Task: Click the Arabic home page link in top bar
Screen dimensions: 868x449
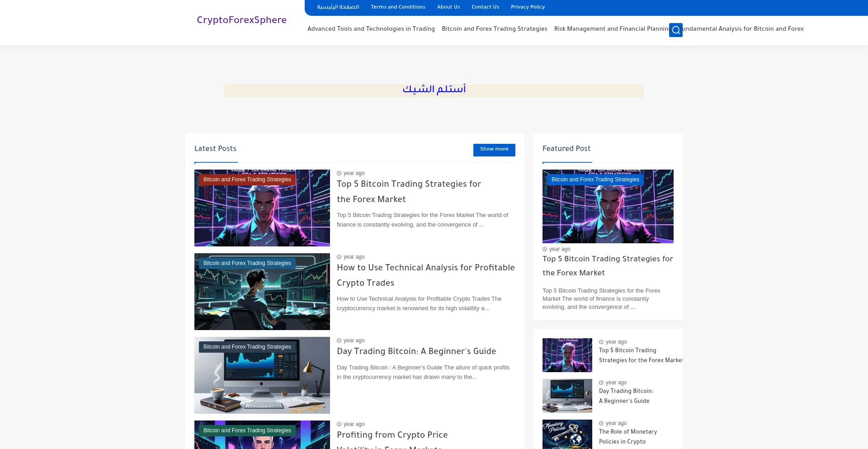Action: point(338,7)
